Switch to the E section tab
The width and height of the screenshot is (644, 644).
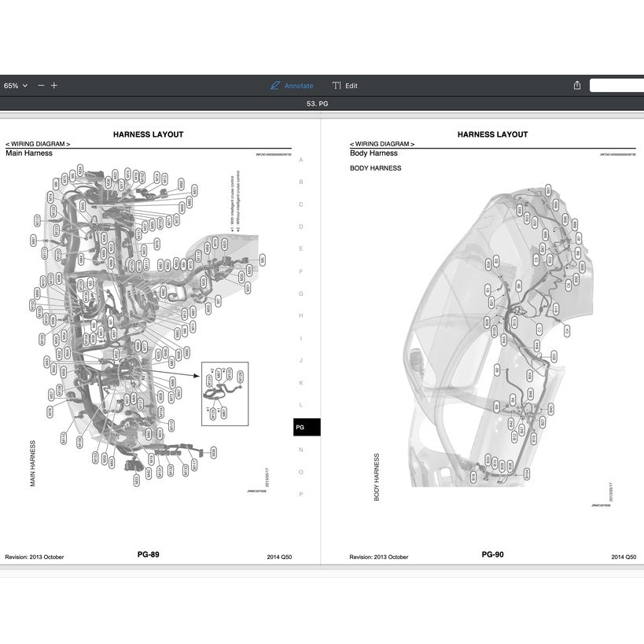(300, 248)
